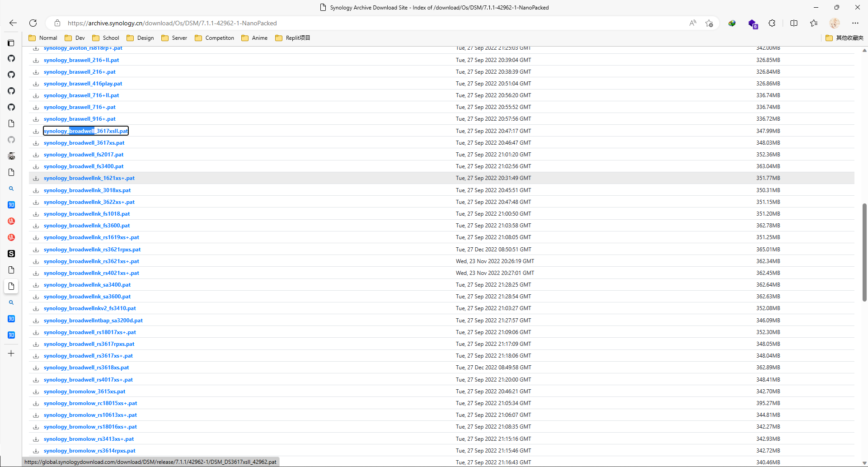The image size is (868, 467).
Task: Expand the Server bookmarks folder
Action: pos(174,38)
